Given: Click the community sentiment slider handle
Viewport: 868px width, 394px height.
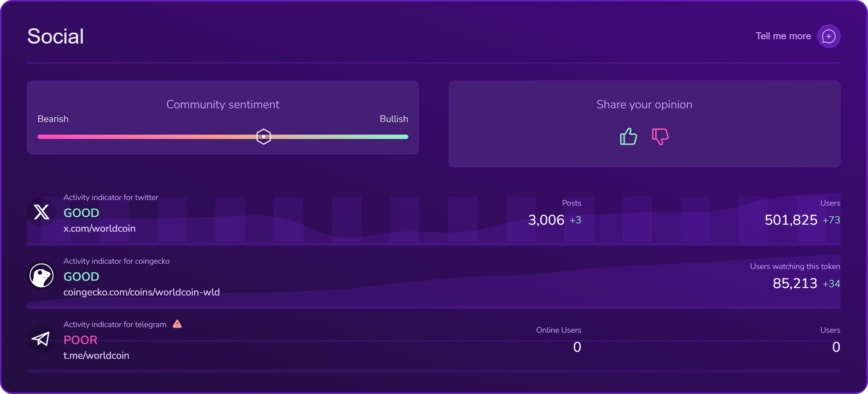Looking at the screenshot, I should 263,136.
